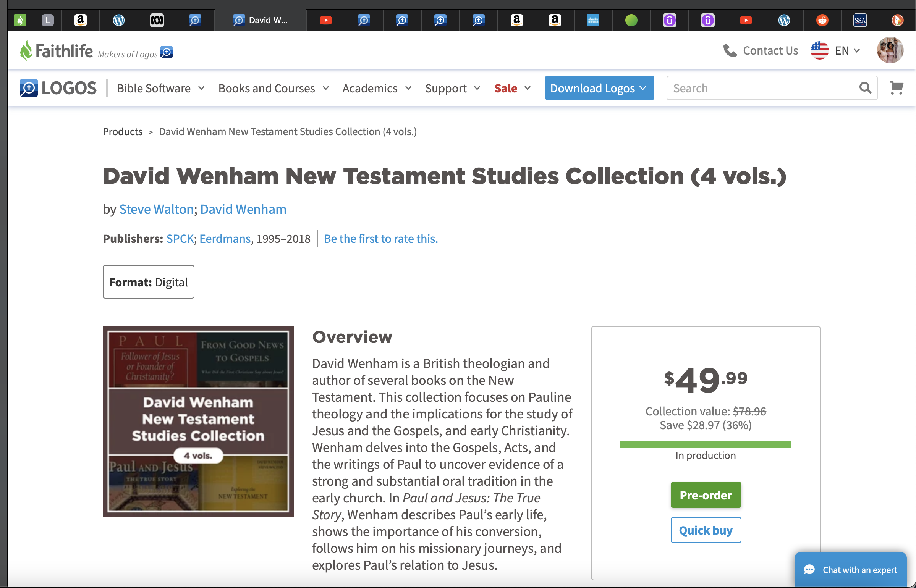Open the Chat with an expert bubble
Viewport: 916px width, 588px height.
[850, 569]
